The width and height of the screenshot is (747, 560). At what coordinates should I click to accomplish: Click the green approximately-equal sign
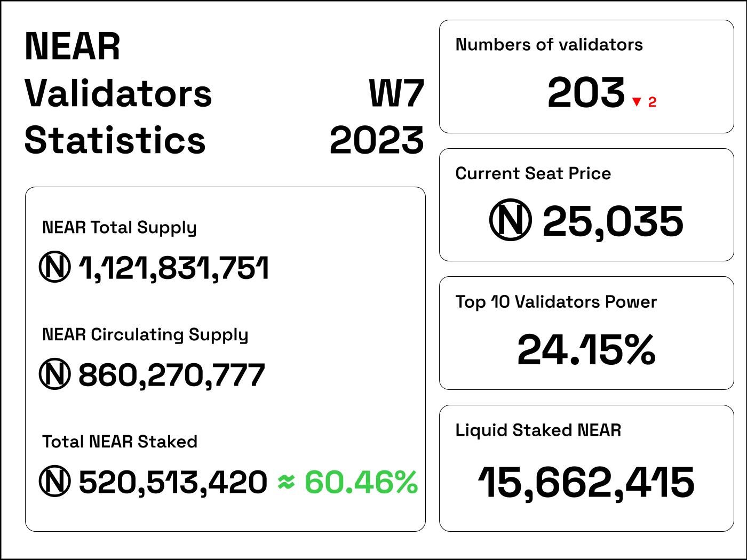286,482
